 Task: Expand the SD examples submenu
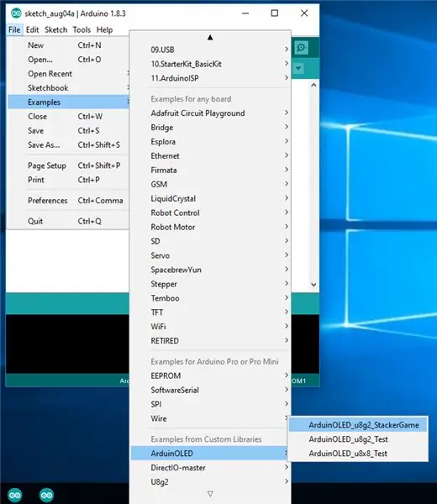point(211,241)
